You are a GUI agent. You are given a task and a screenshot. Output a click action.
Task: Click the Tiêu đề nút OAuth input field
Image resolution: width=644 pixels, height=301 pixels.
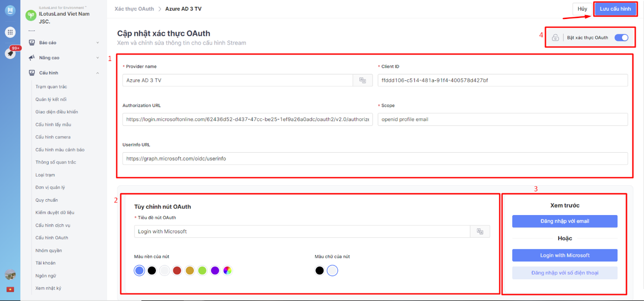pyautogui.click(x=302, y=231)
